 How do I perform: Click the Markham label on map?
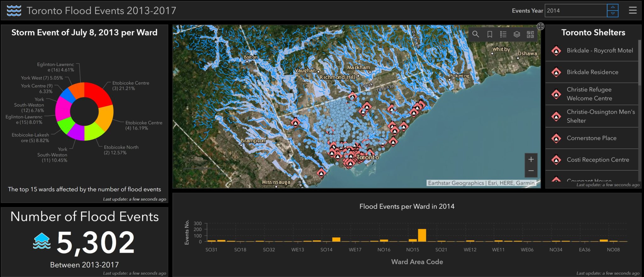358,67
